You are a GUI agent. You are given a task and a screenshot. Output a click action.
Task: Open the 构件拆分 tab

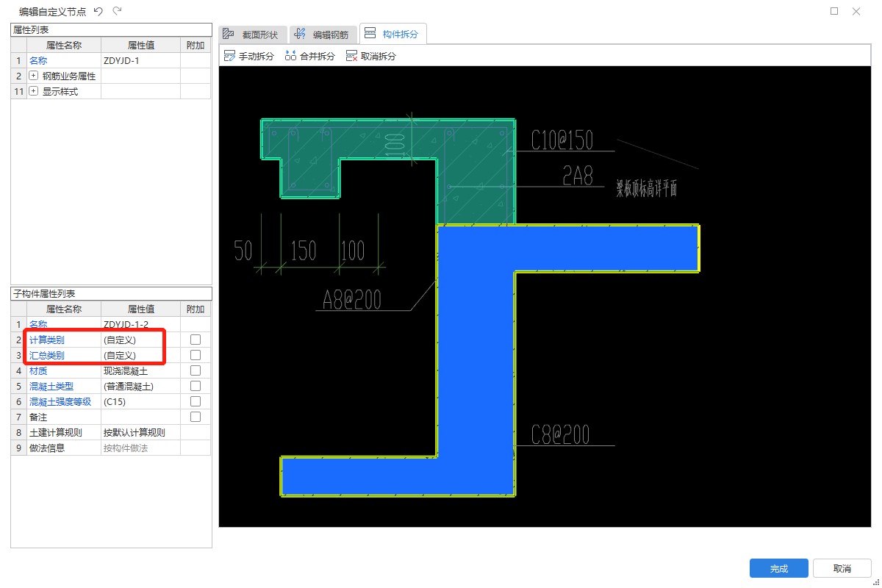point(392,33)
